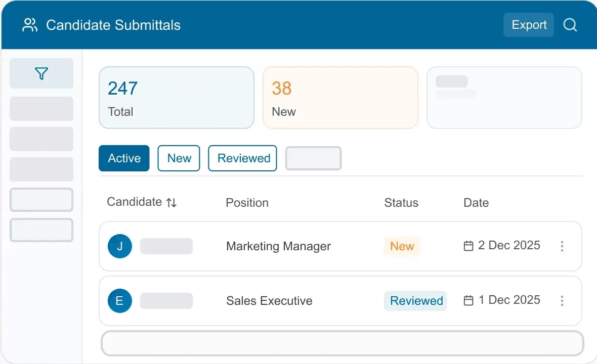
Task: Select the 38 New stat card
Action: (x=340, y=97)
